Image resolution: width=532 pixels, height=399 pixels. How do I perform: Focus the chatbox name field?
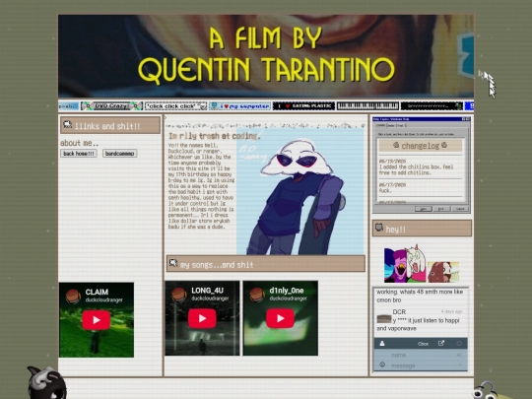421,355
